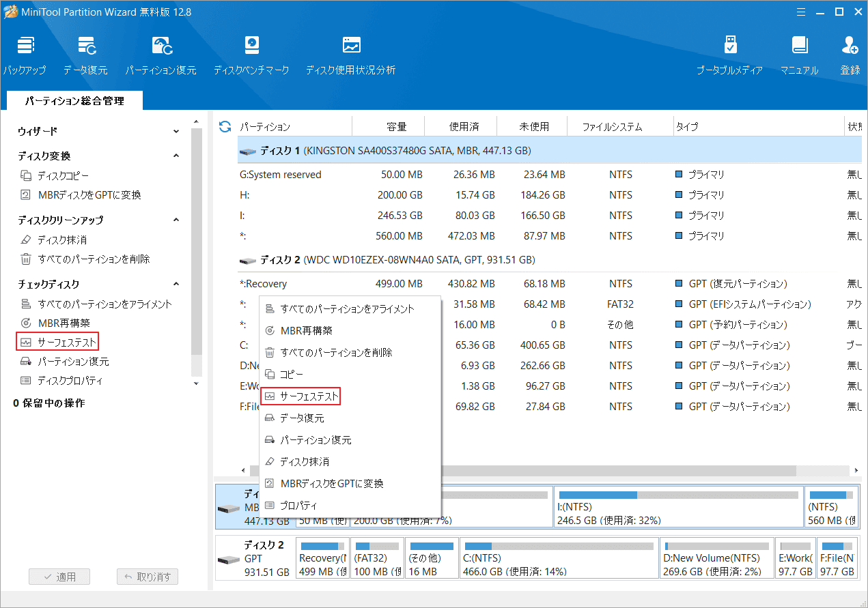The image size is (868, 608).
Task: Collapse the ウィザード section
Action: point(176,131)
